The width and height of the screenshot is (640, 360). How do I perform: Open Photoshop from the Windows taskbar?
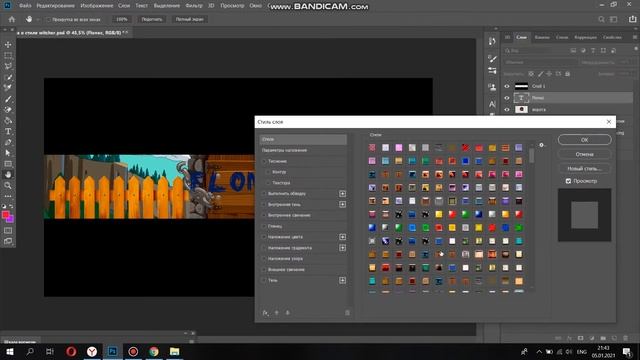[x=113, y=351]
